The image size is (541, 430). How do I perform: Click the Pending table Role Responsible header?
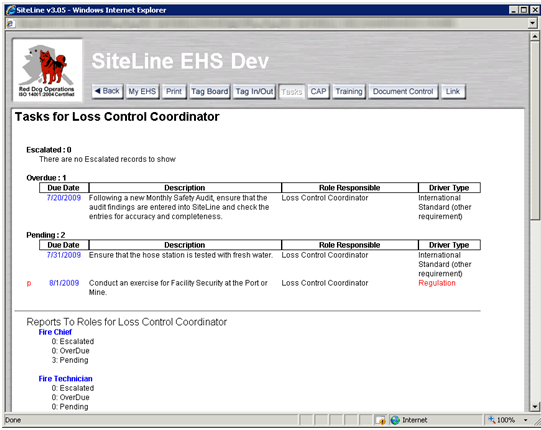[350, 245]
